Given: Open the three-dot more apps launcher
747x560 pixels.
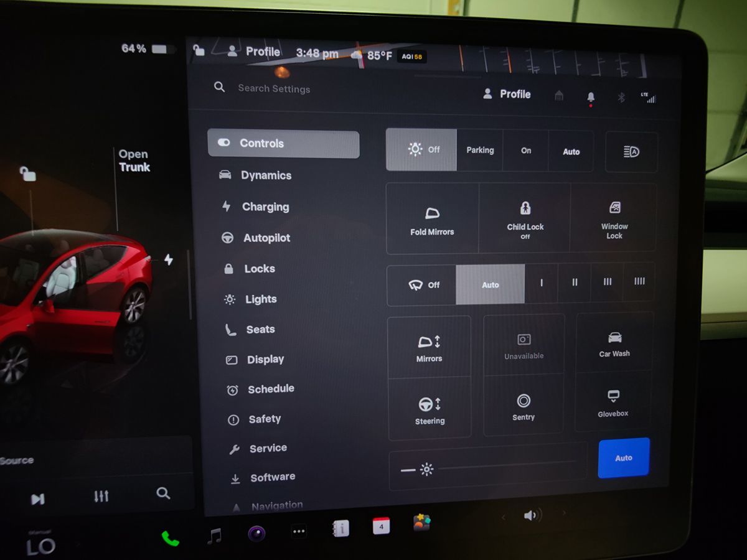Looking at the screenshot, I should point(299,531).
